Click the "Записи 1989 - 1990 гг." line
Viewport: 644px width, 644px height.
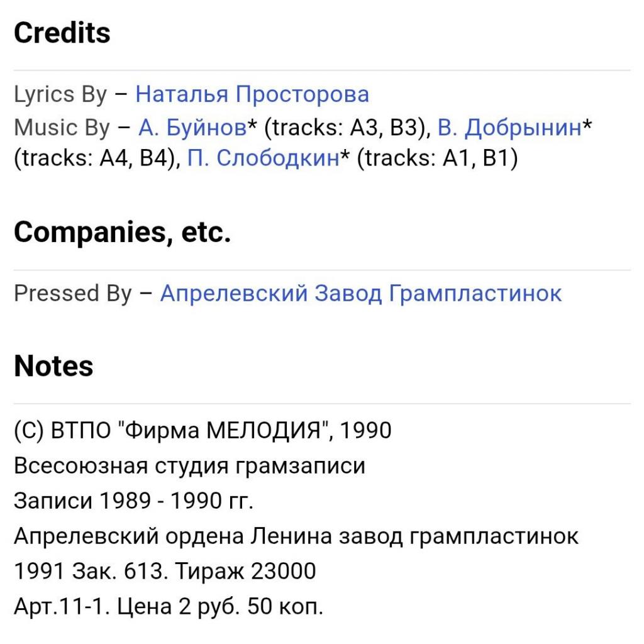click(x=133, y=501)
